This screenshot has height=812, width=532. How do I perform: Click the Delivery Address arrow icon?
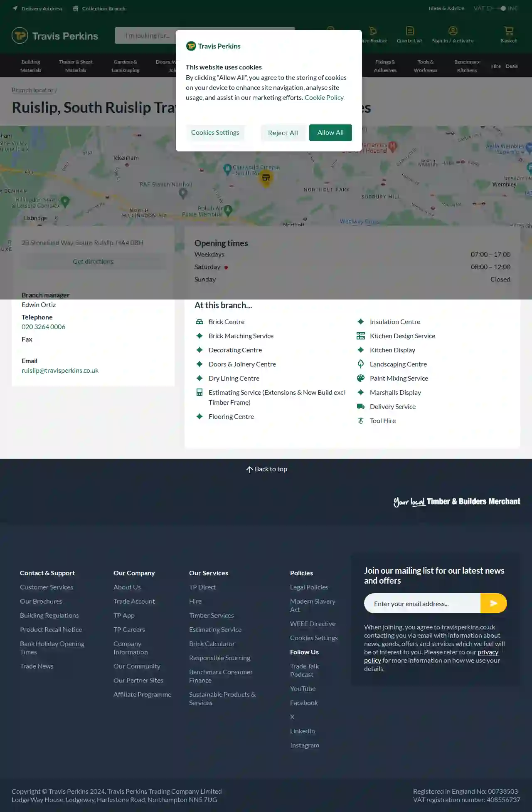pos(15,8)
